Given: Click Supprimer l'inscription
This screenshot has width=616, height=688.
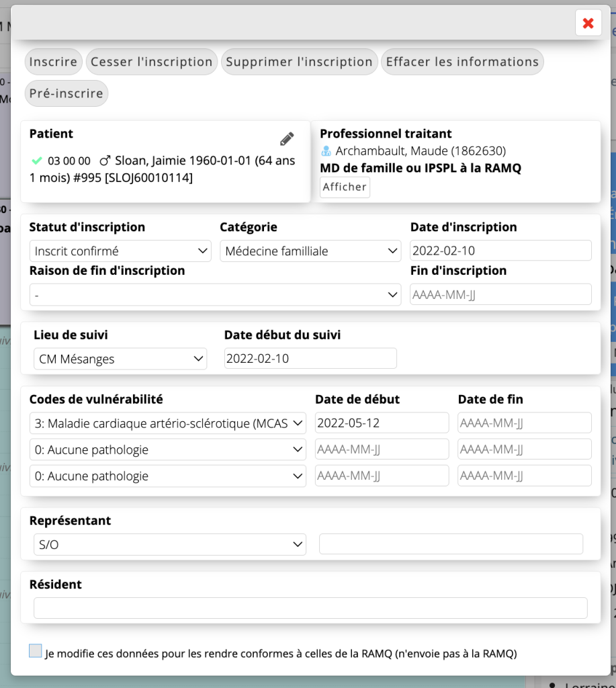Looking at the screenshot, I should (299, 62).
